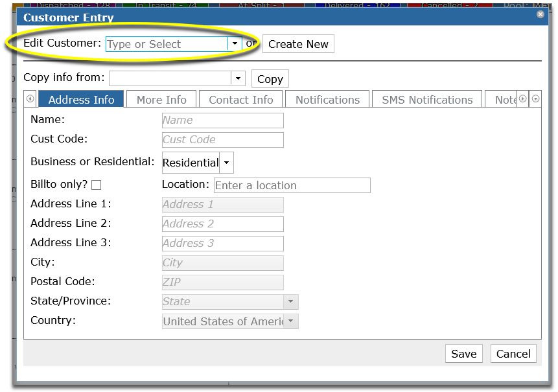Click the Save button
The image size is (558, 392).
pyautogui.click(x=463, y=354)
